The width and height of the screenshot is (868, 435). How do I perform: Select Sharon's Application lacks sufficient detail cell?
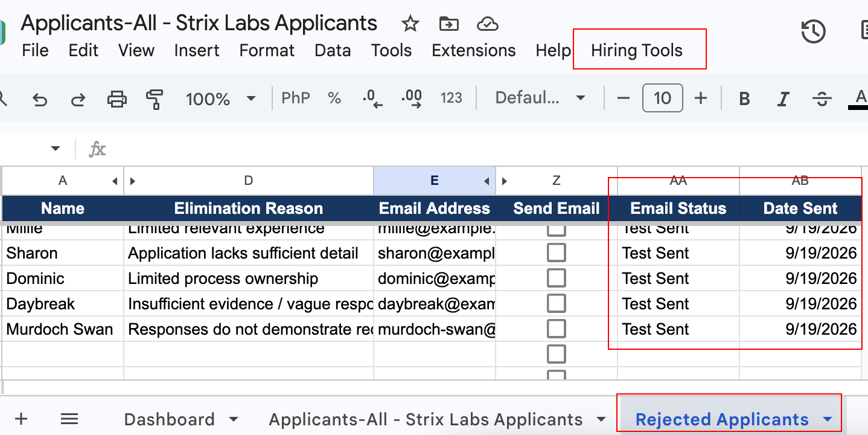pos(249,253)
